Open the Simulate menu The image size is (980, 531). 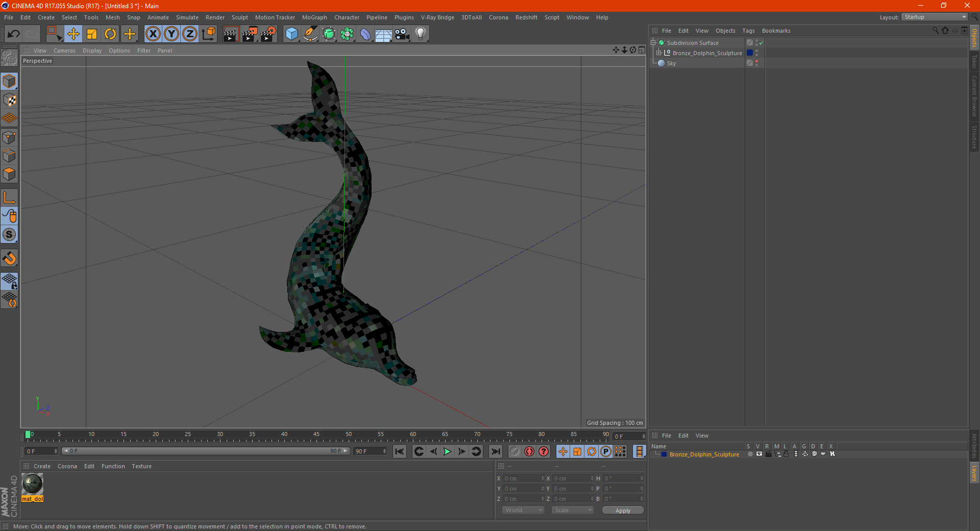187,17
